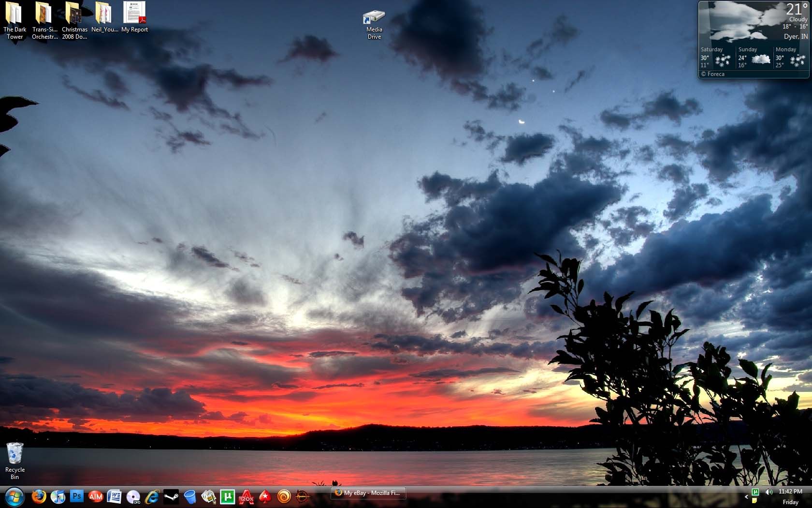Open the Windows Start menu
The height and width of the screenshot is (508, 812).
(x=14, y=496)
